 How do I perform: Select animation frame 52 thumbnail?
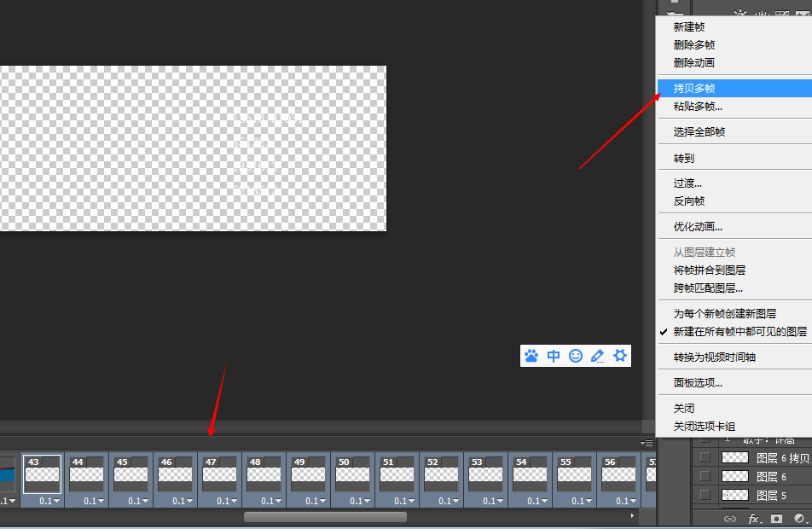pos(441,474)
